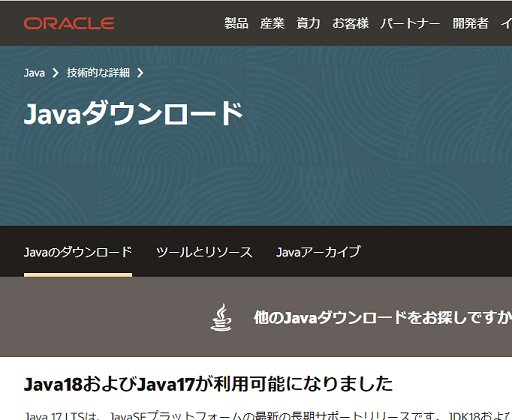The width and height of the screenshot is (512, 420).
Task: Open the 産業 menu
Action: pyautogui.click(x=272, y=23)
